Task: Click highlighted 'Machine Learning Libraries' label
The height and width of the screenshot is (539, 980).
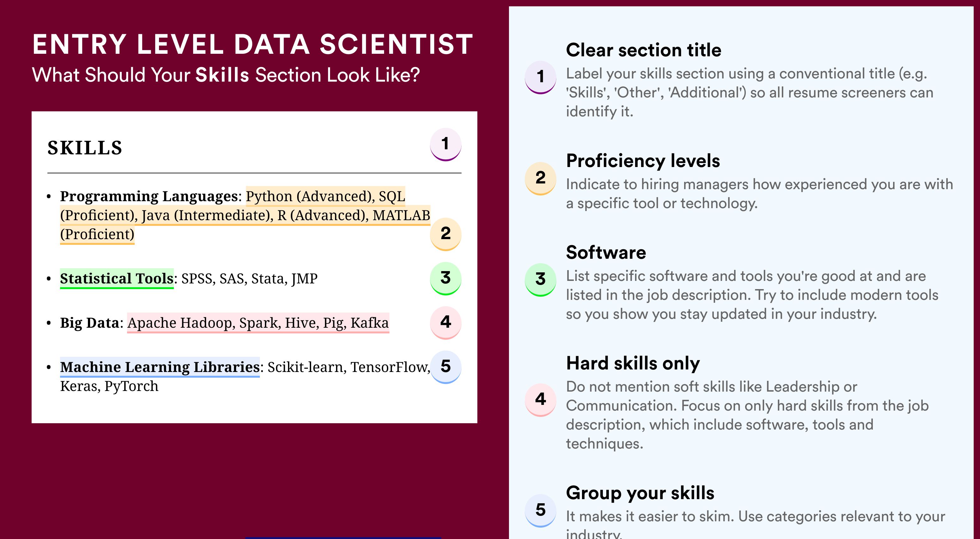Action: [x=160, y=367]
